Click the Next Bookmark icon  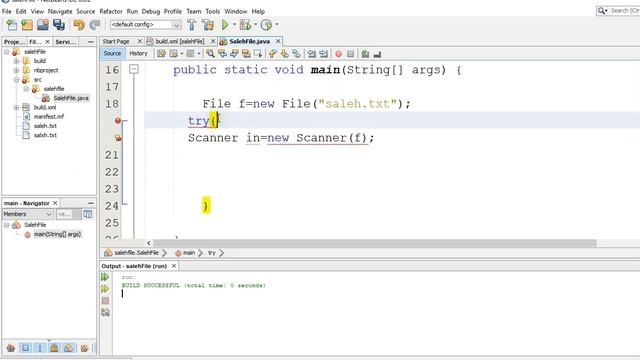point(284,53)
